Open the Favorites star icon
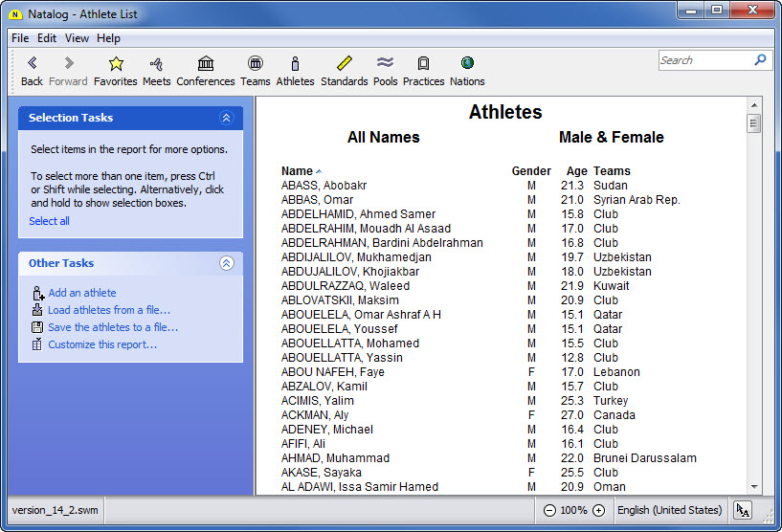Image resolution: width=782 pixels, height=532 pixels. [x=116, y=64]
